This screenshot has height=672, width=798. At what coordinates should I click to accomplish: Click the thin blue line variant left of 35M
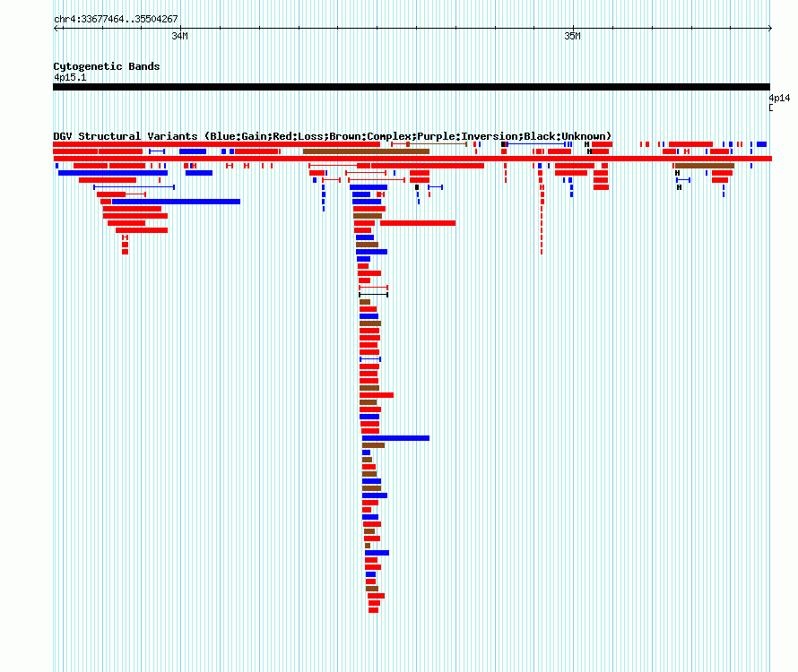pos(536,144)
